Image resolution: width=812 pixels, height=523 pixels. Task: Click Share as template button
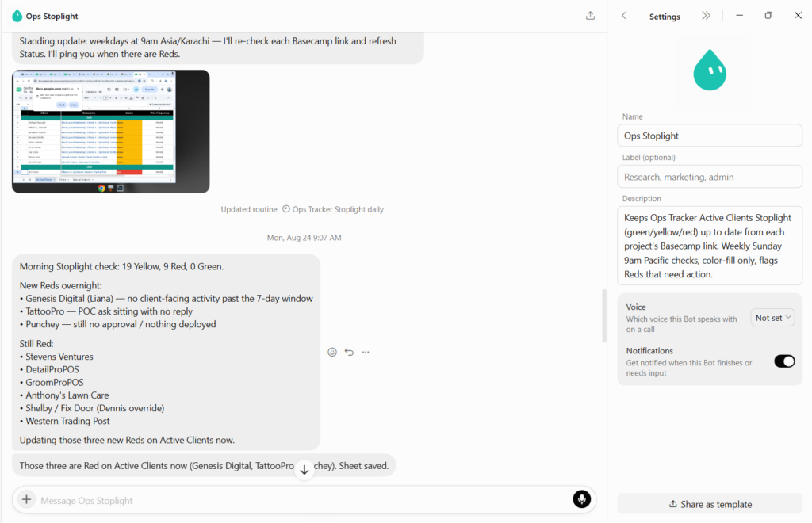710,504
